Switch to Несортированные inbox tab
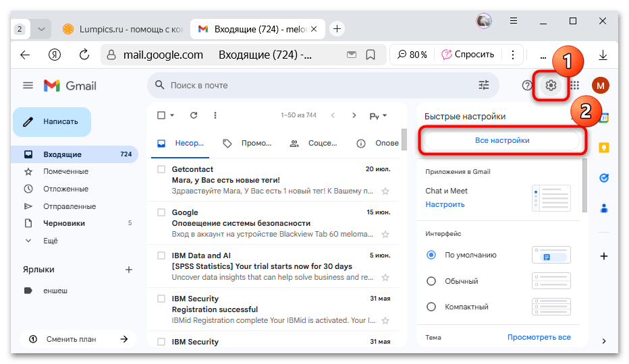The image size is (629, 364). [x=180, y=143]
